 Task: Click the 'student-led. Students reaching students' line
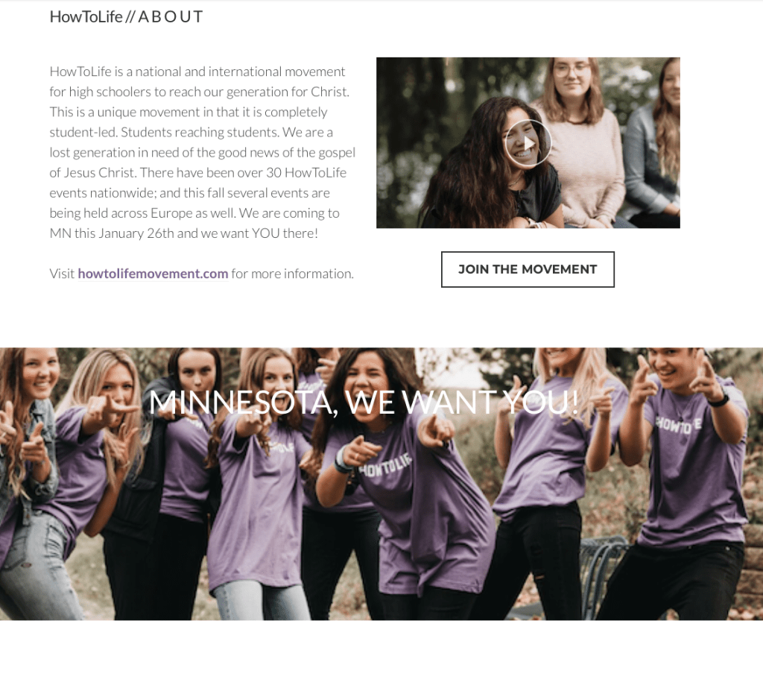(164, 133)
